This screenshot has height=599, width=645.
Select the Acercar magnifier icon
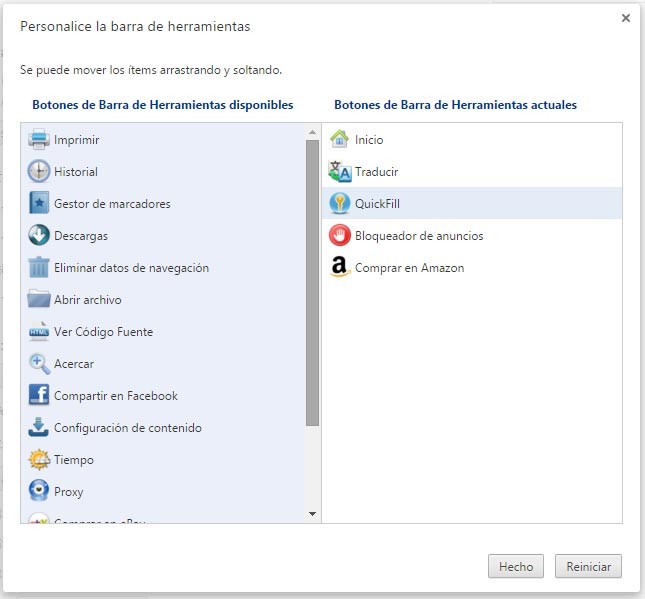39,363
